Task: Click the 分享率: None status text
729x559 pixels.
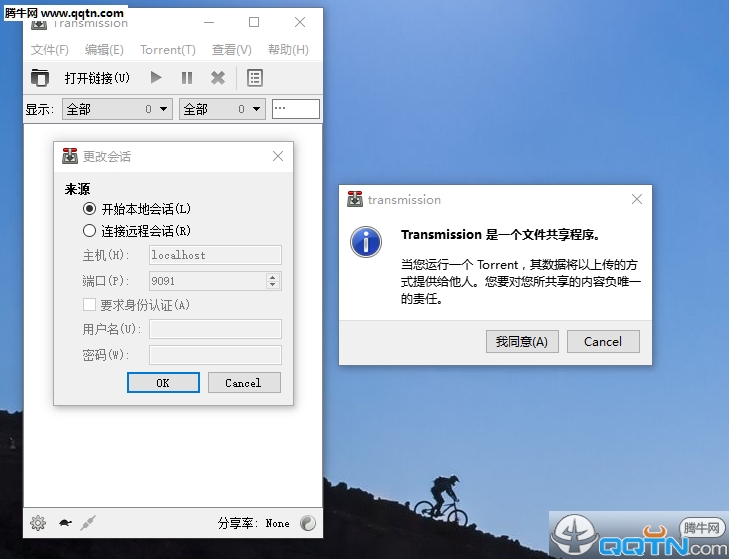Action: pos(253,523)
